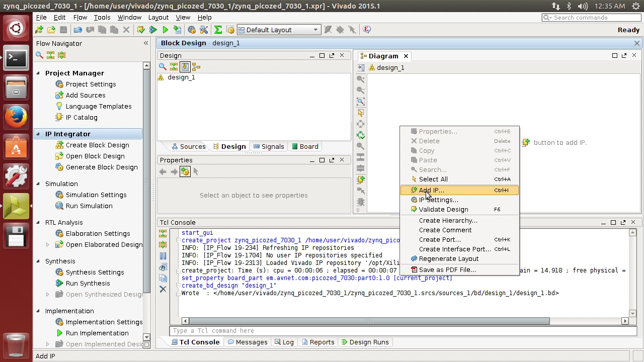This screenshot has width=644, height=362.
Task: Click the Add IP icon in Diagram toolbar
Action: [361, 179]
